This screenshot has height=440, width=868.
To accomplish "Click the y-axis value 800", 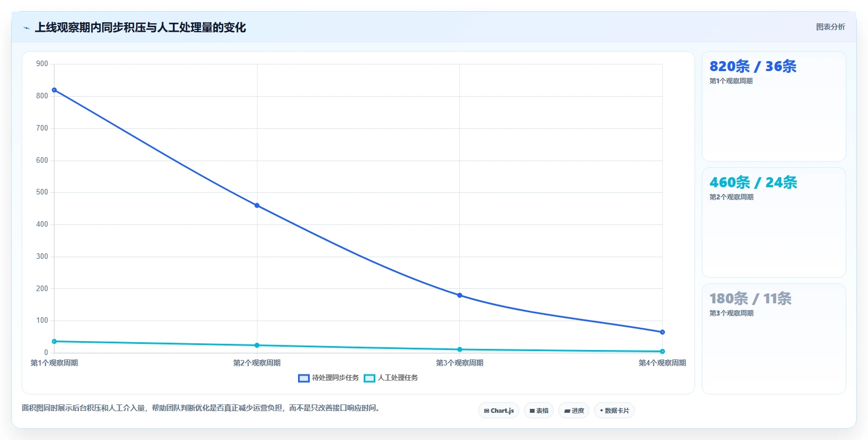I will pos(42,96).
